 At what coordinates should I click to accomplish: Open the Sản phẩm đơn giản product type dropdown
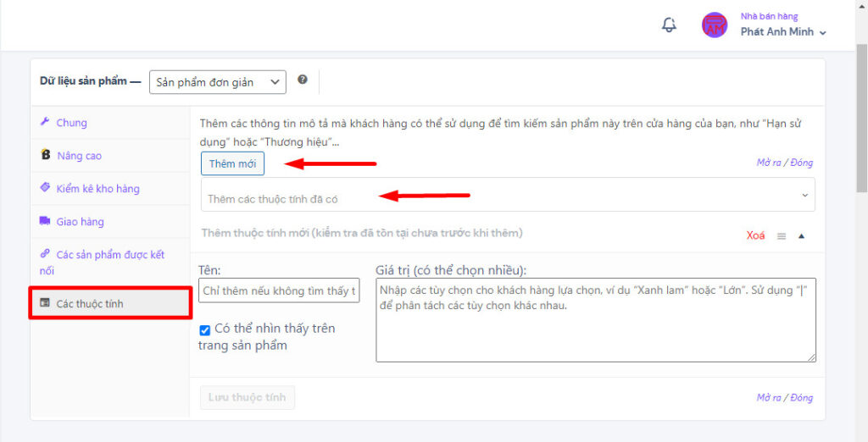(218, 82)
